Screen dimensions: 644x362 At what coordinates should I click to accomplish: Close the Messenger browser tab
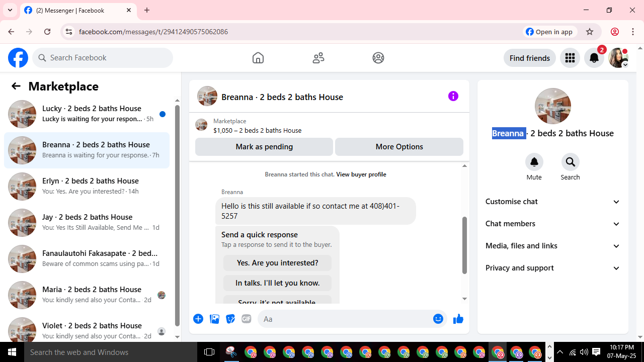[x=129, y=10]
